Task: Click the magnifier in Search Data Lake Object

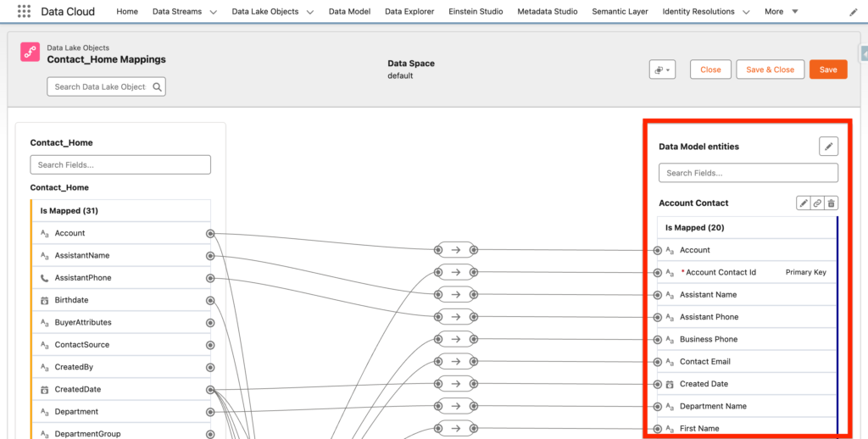Action: pos(157,86)
